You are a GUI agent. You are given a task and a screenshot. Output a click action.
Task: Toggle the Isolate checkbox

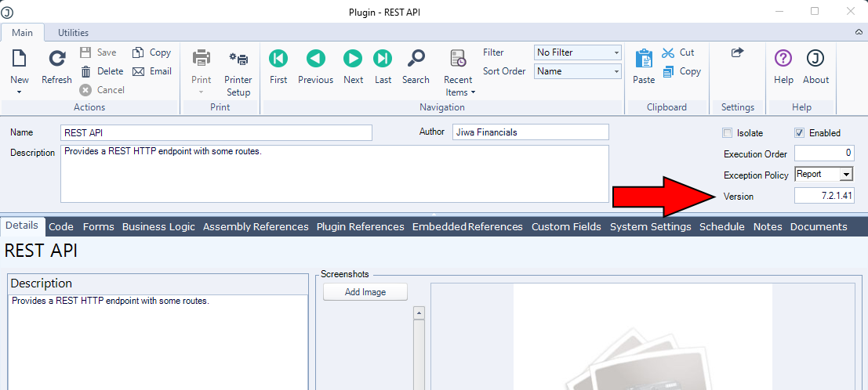pos(727,133)
